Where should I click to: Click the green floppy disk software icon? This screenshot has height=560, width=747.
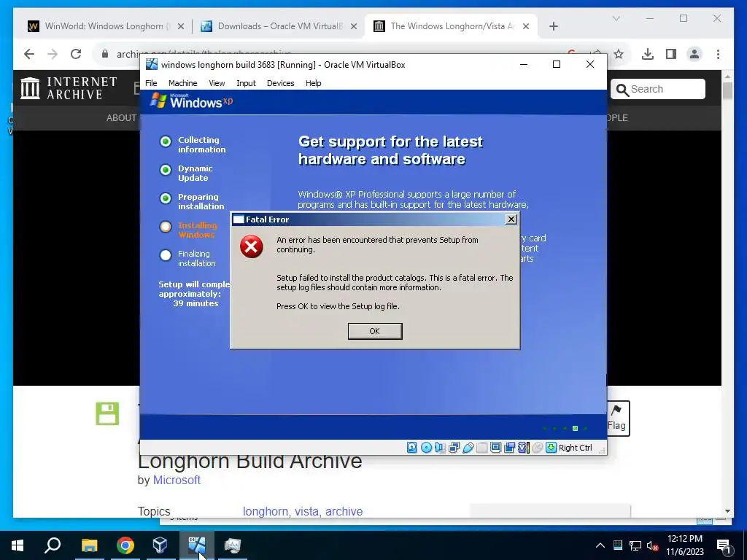tap(107, 413)
